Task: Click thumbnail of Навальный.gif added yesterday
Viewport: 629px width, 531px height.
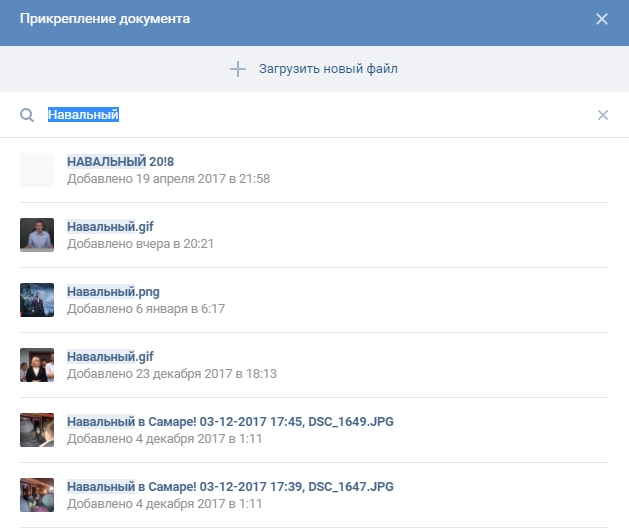Action: (37, 235)
